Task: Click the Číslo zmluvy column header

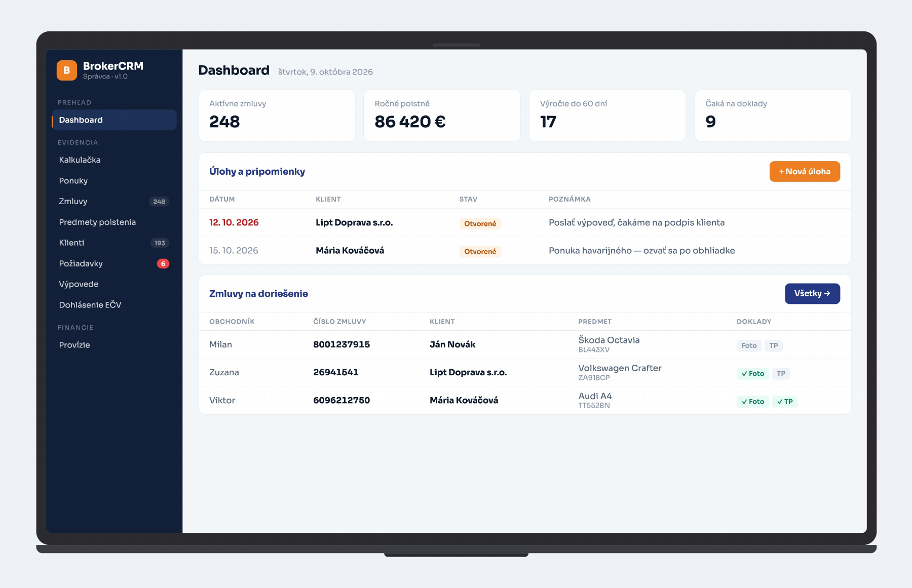Action: coord(339,322)
